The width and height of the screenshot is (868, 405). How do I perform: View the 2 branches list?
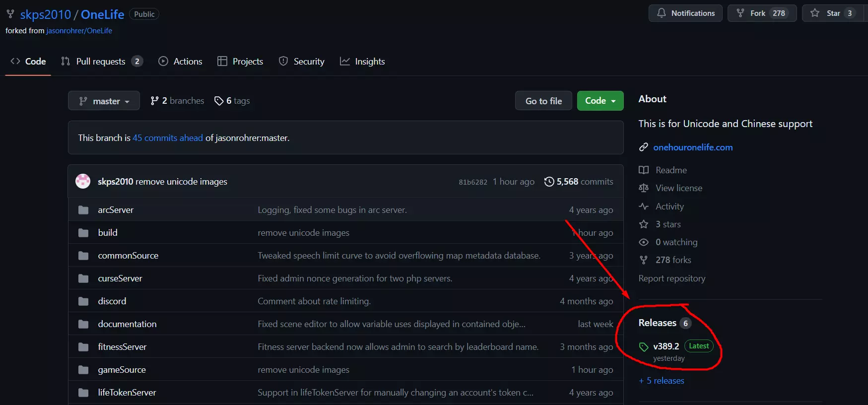pos(177,101)
